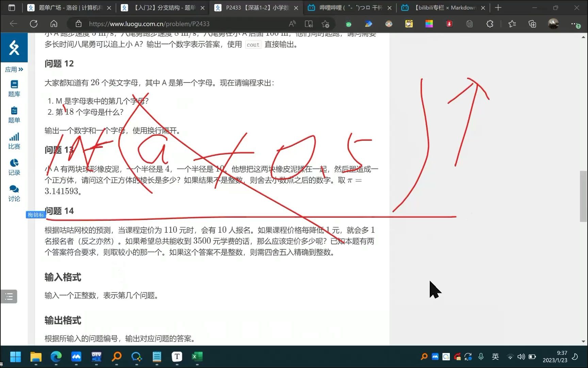This screenshot has height=368, width=588.
Task: Open browser Collections from the toolbar
Action: coord(532,24)
